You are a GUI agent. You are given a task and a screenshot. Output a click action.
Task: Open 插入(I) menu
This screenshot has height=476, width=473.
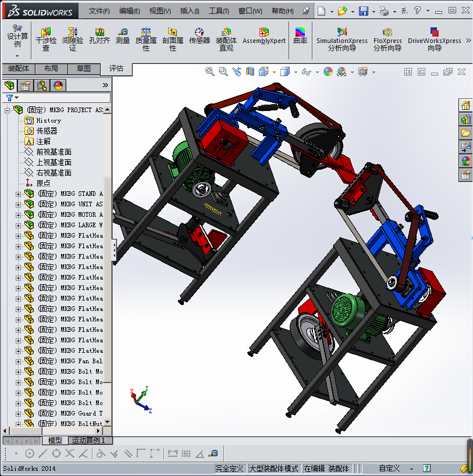pos(190,11)
